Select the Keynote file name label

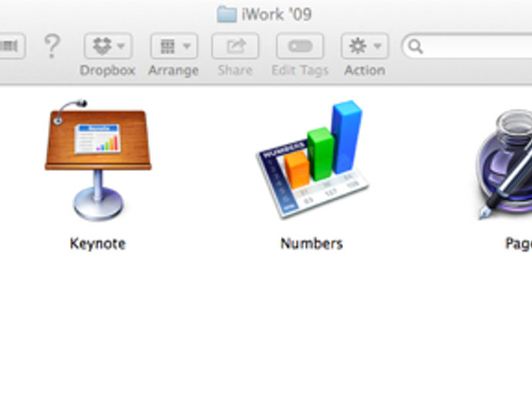pyautogui.click(x=98, y=243)
